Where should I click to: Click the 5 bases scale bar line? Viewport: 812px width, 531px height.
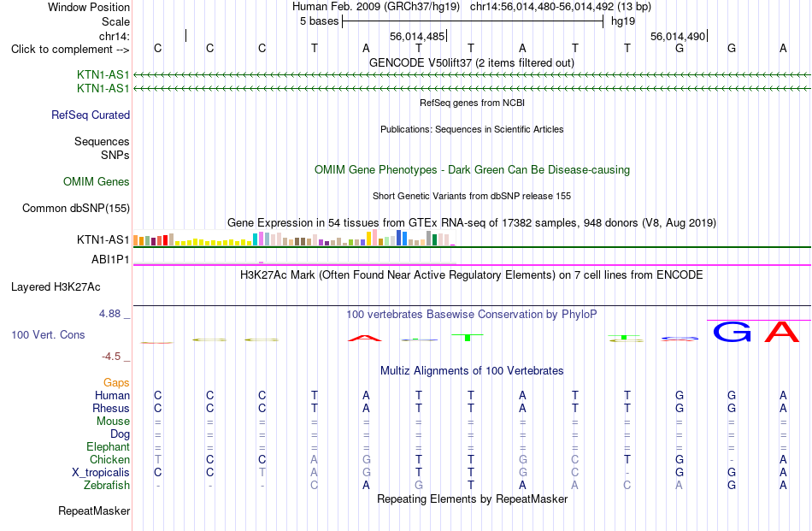click(x=473, y=21)
